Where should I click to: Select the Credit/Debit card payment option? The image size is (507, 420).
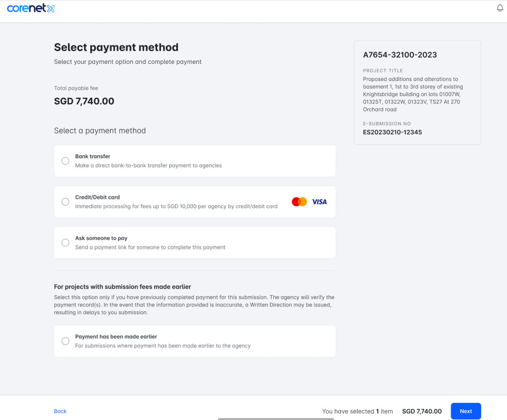click(65, 202)
